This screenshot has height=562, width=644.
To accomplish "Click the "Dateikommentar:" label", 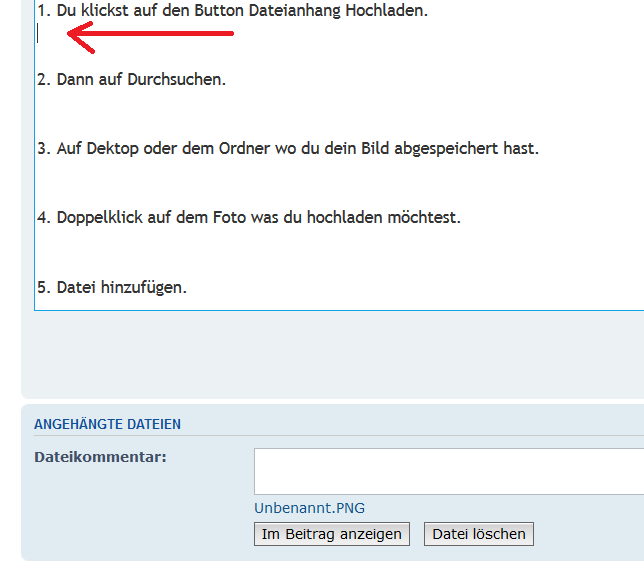I will coord(100,458).
